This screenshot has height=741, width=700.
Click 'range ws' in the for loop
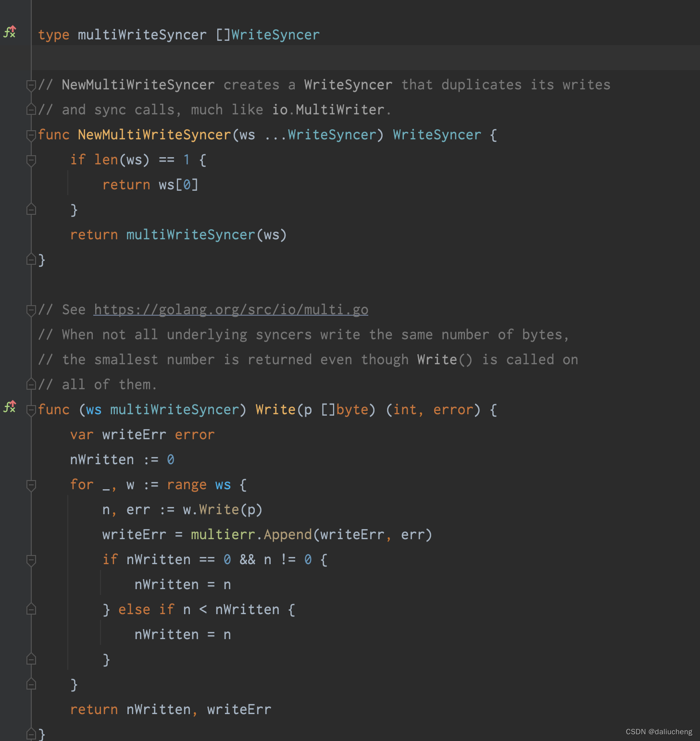point(199,485)
